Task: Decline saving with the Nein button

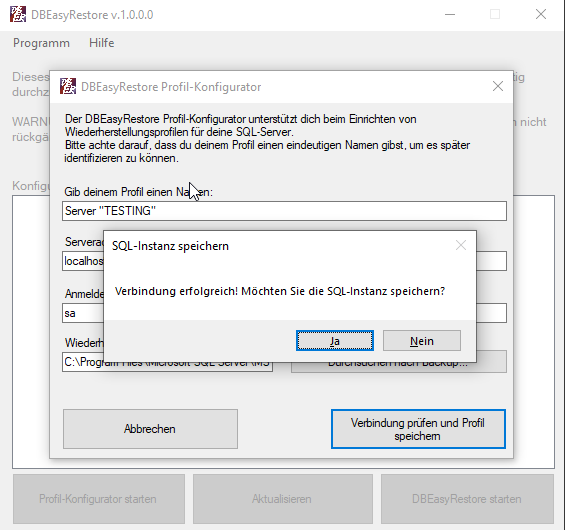Action: click(x=422, y=340)
